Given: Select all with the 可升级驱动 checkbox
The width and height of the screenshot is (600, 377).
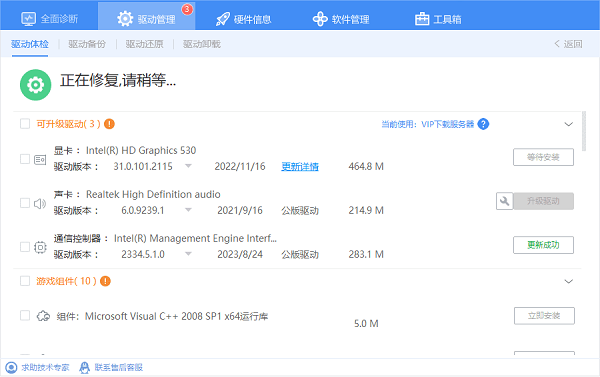Looking at the screenshot, I should [25, 124].
